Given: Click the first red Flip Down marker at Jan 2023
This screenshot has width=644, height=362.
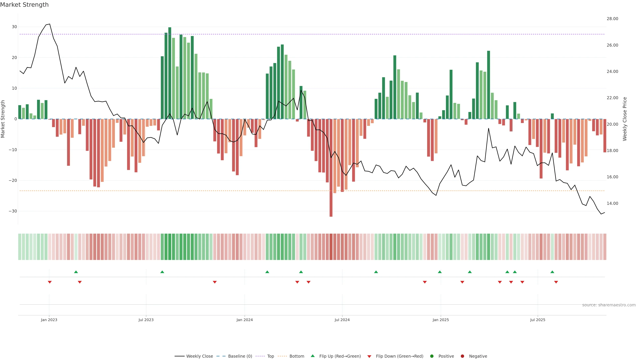Looking at the screenshot, I should click(x=50, y=282).
